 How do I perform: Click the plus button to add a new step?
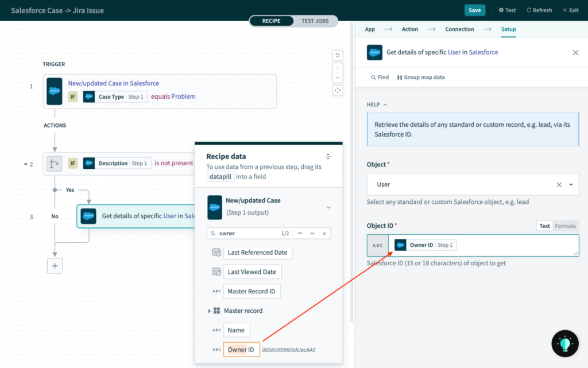[55, 265]
